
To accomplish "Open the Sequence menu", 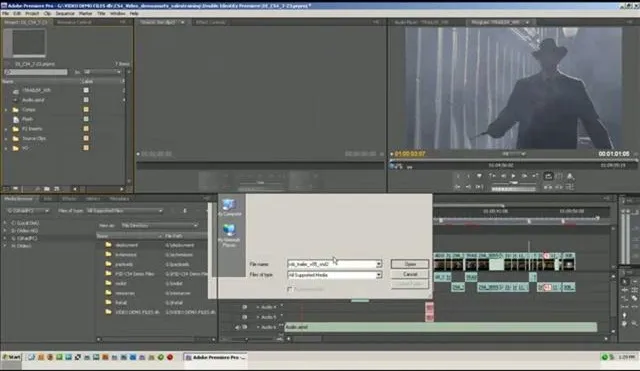I will point(65,13).
